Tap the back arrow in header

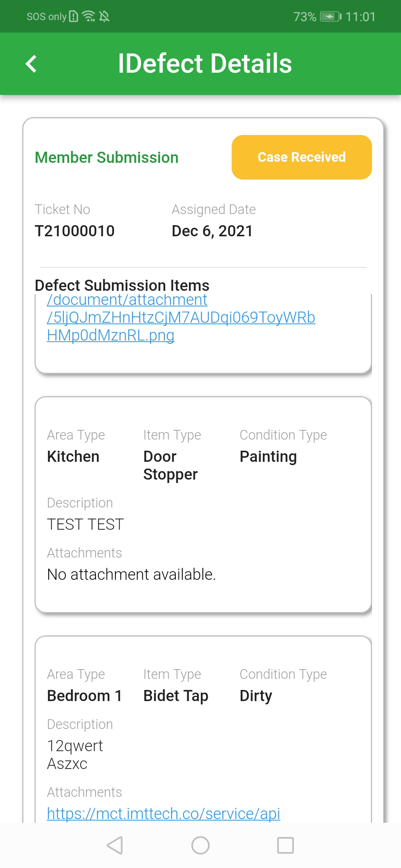(x=31, y=64)
